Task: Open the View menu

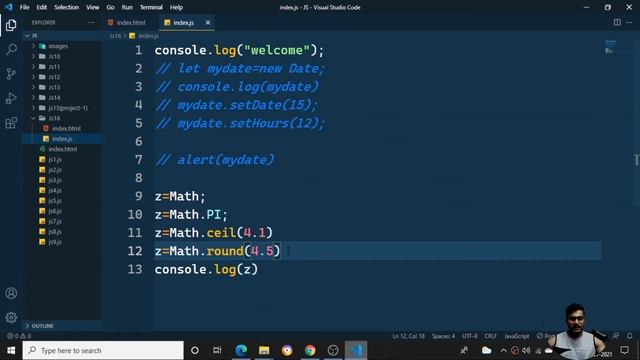Action: click(93, 7)
